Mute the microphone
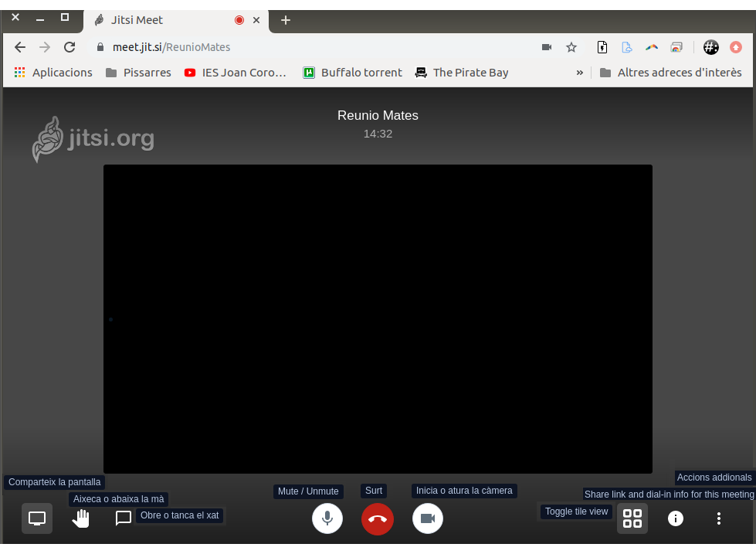The height and width of the screenshot is (554, 756). tap(327, 518)
